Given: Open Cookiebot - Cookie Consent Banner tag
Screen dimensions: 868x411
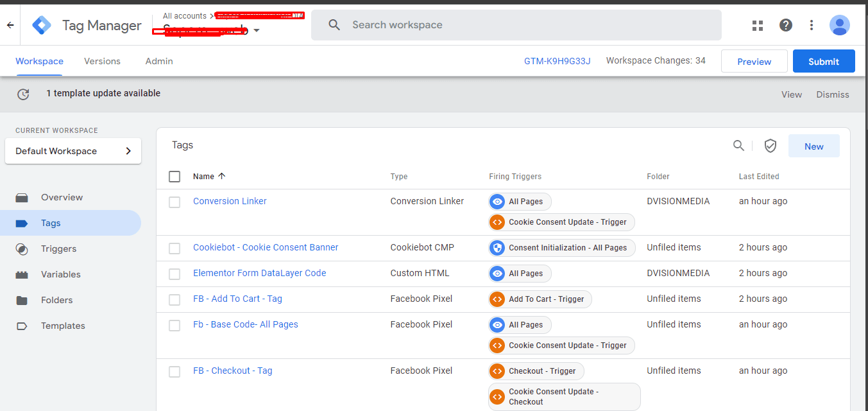Looking at the screenshot, I should (x=266, y=247).
